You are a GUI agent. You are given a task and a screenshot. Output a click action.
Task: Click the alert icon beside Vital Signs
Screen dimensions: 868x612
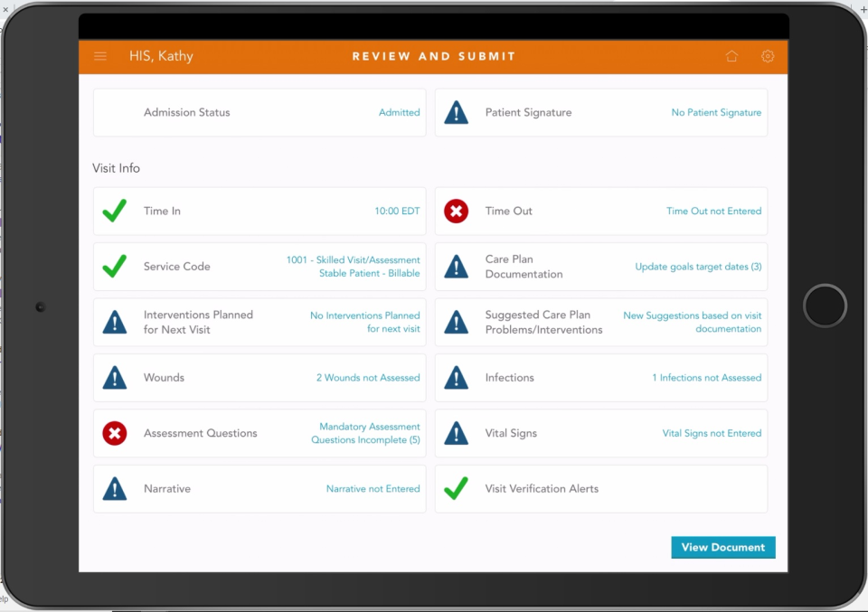pos(456,433)
